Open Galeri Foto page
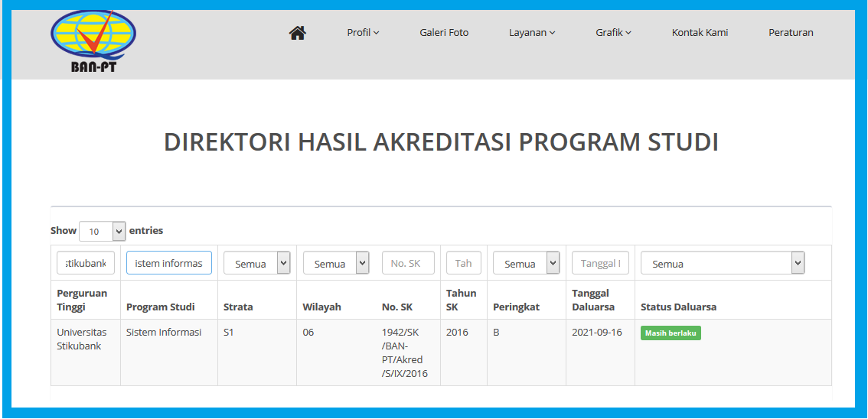Viewport: 868px width, 419px height. [444, 33]
